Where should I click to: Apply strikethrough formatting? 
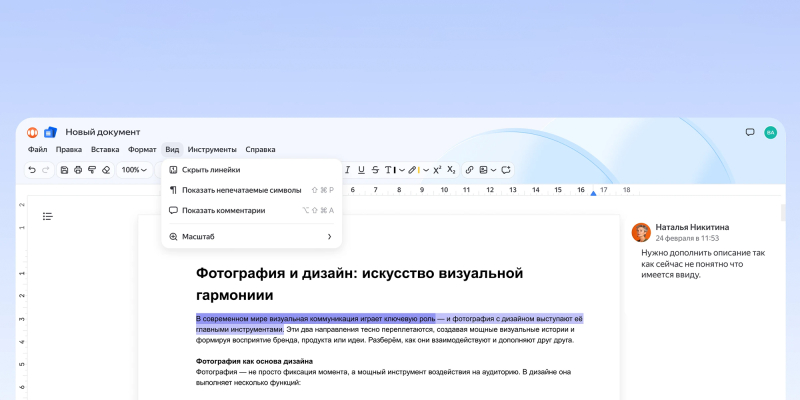point(375,170)
